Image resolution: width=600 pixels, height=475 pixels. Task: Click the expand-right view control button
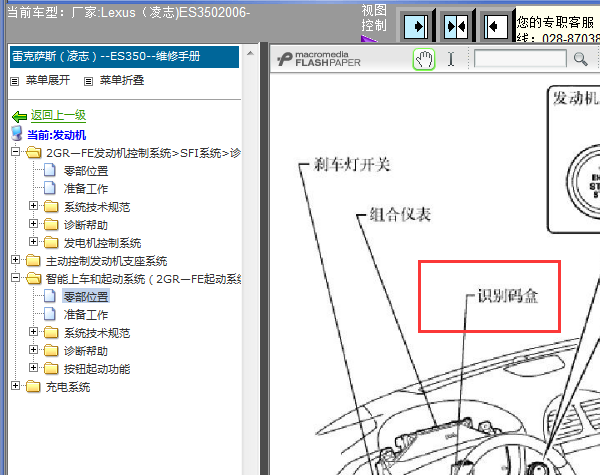[416, 26]
